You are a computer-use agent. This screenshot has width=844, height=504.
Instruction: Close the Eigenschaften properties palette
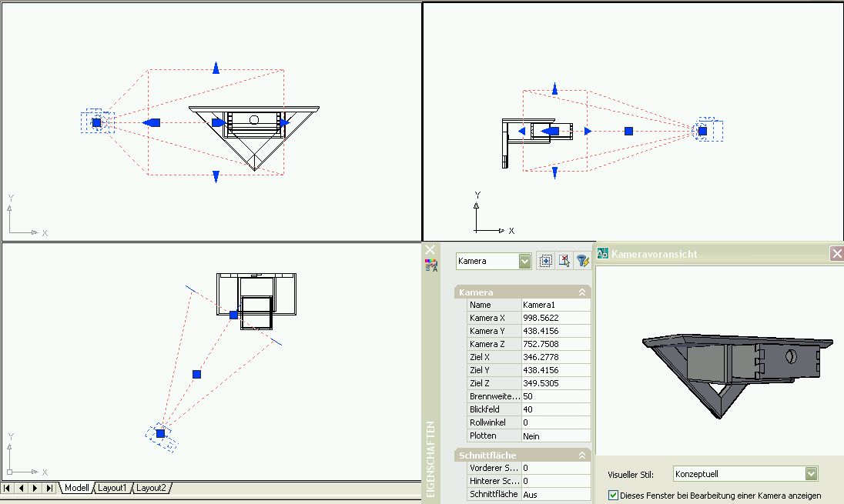click(x=430, y=249)
